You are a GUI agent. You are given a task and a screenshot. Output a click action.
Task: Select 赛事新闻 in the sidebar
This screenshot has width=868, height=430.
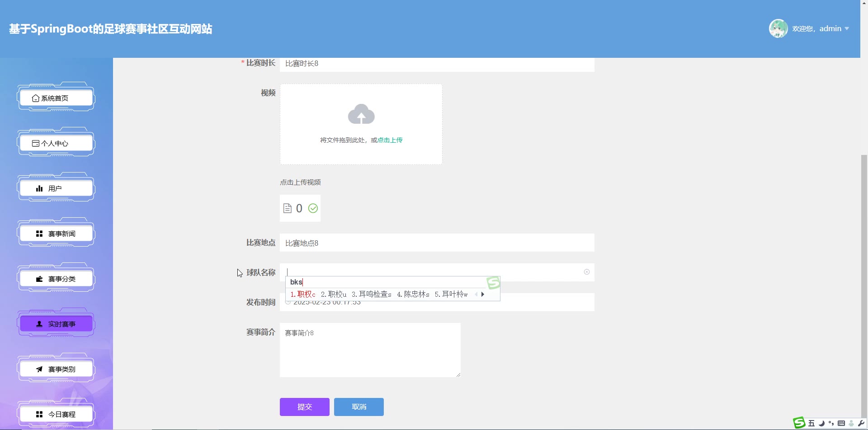pyautogui.click(x=56, y=234)
